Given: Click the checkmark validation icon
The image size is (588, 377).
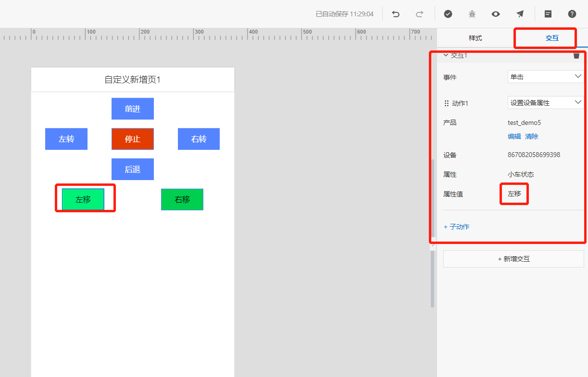Looking at the screenshot, I should click(x=448, y=14).
